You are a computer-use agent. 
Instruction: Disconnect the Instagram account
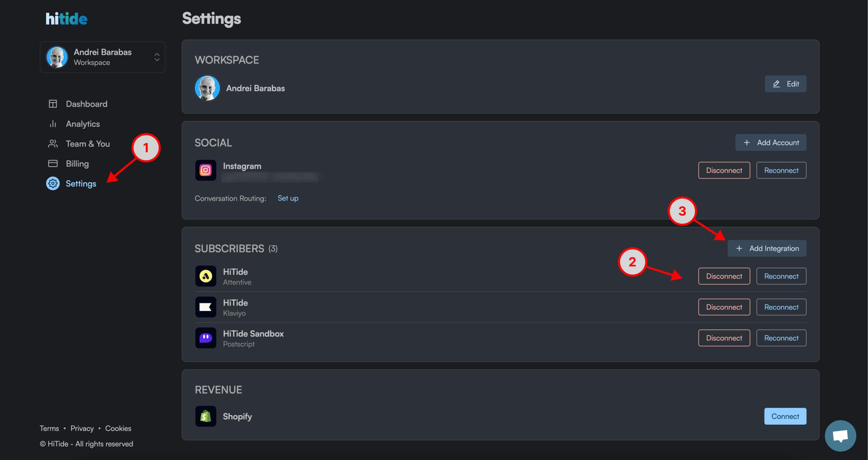pyautogui.click(x=724, y=170)
